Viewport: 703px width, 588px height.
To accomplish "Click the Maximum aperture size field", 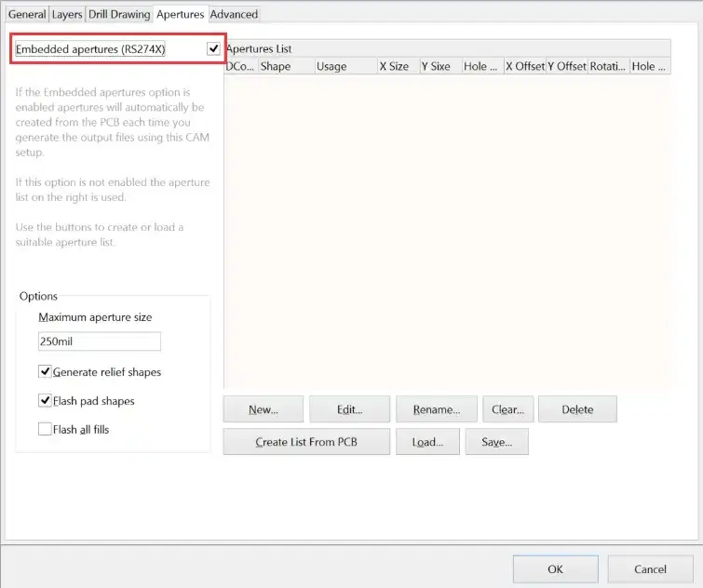I will pos(99,341).
